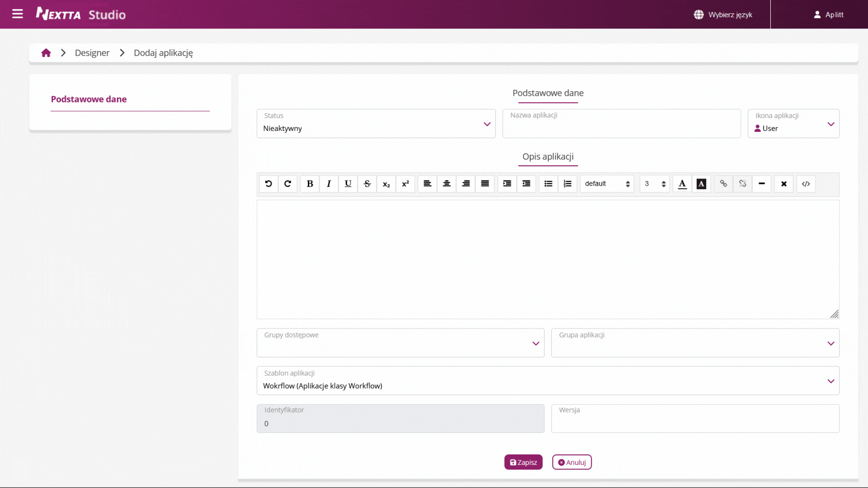
Task: Open the code view icon
Action: tap(806, 184)
